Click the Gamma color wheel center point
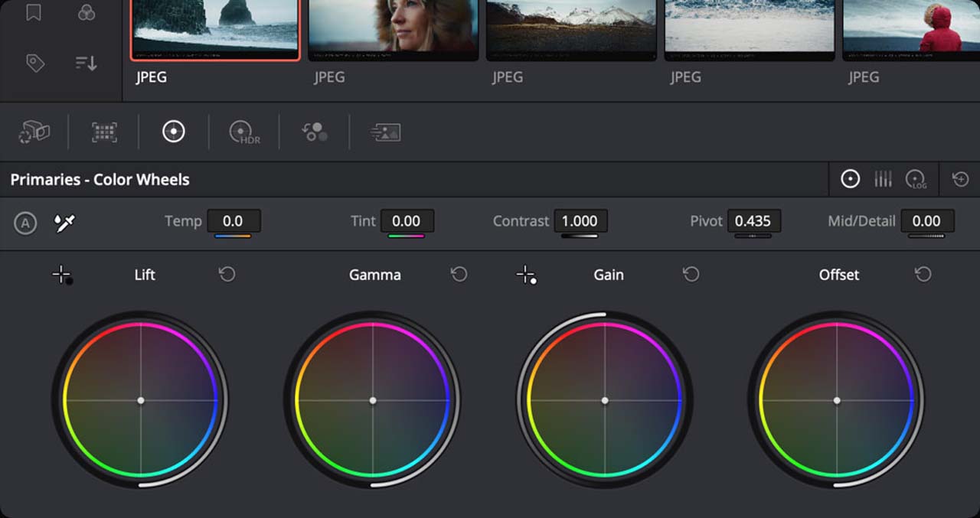 point(373,400)
